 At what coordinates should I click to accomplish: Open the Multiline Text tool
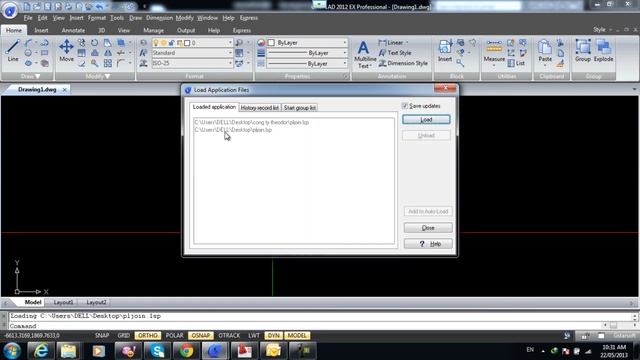pos(363,54)
